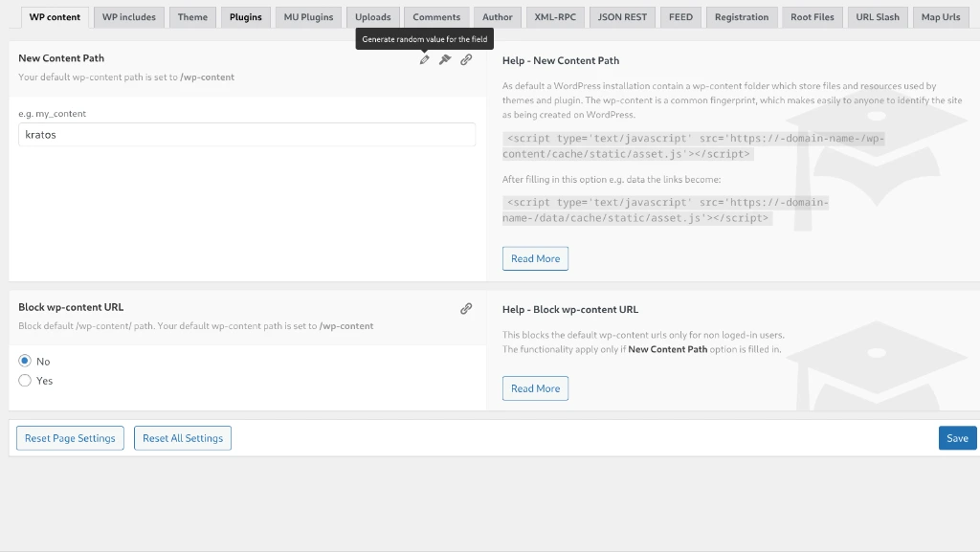Select the No radio option
This screenshot has width=980, height=552.
tap(25, 361)
